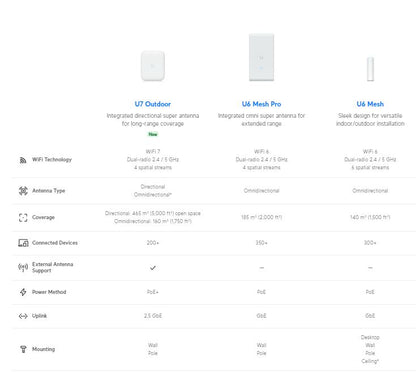416x372 pixels.
Task: Click the U6 Mesh 'Desktop' mounting value
Action: pos(370,337)
